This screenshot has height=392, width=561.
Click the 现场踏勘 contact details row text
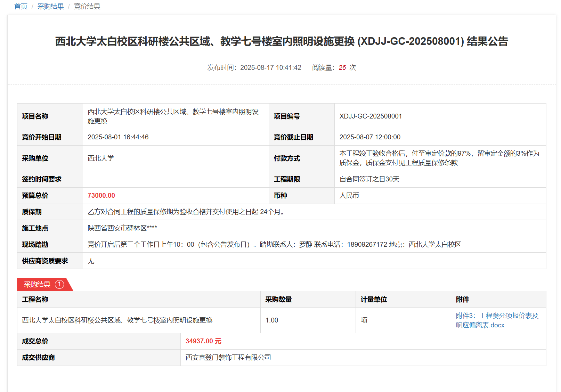click(x=274, y=245)
